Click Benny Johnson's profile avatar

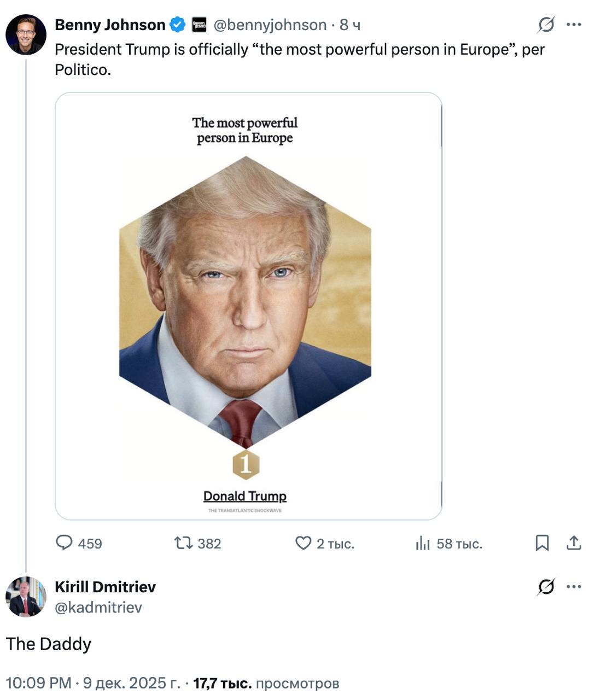(26, 34)
